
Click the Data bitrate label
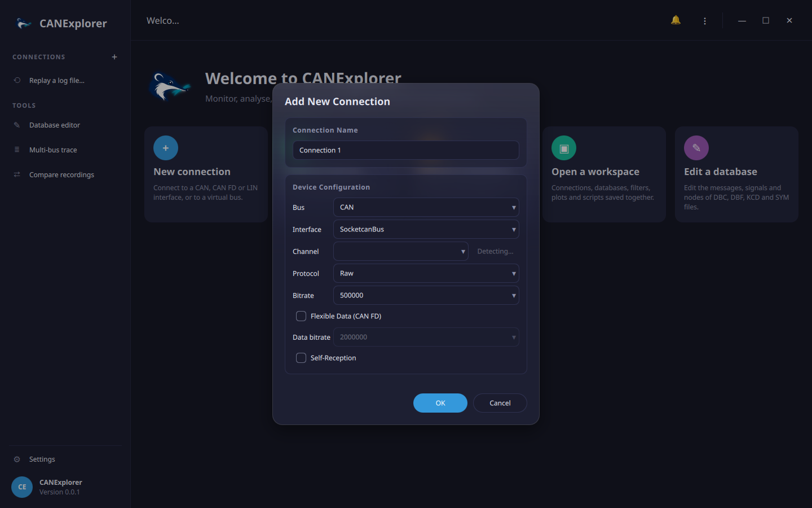311,337
